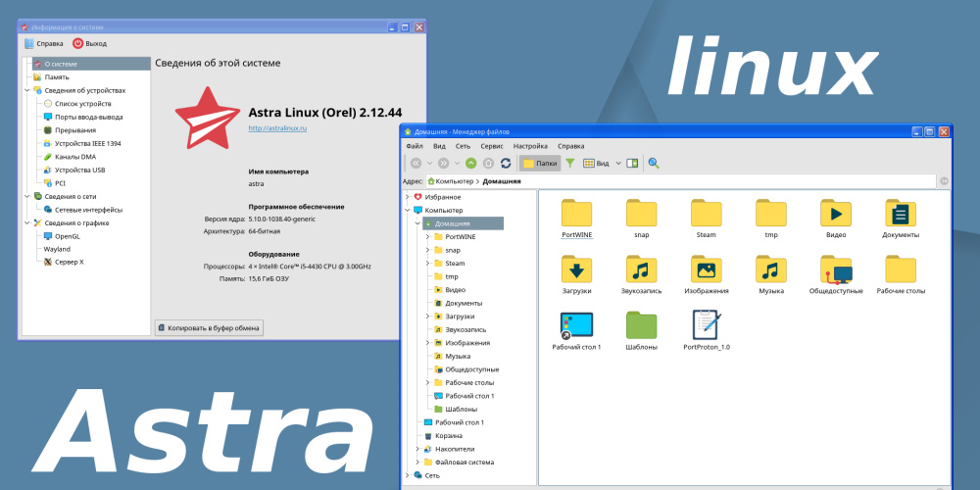Screen dimensions: 980x490
Task: Open the green funnel filter tool
Action: point(570,163)
